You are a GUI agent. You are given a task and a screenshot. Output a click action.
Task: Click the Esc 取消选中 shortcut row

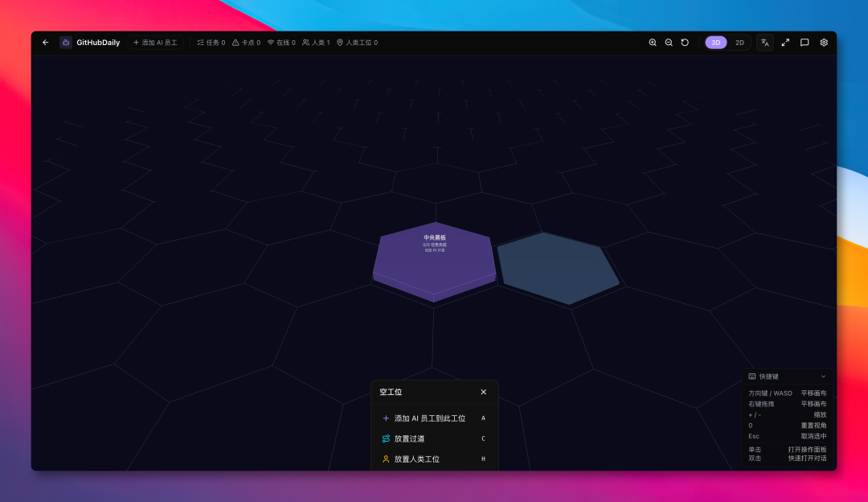pyautogui.click(x=787, y=436)
